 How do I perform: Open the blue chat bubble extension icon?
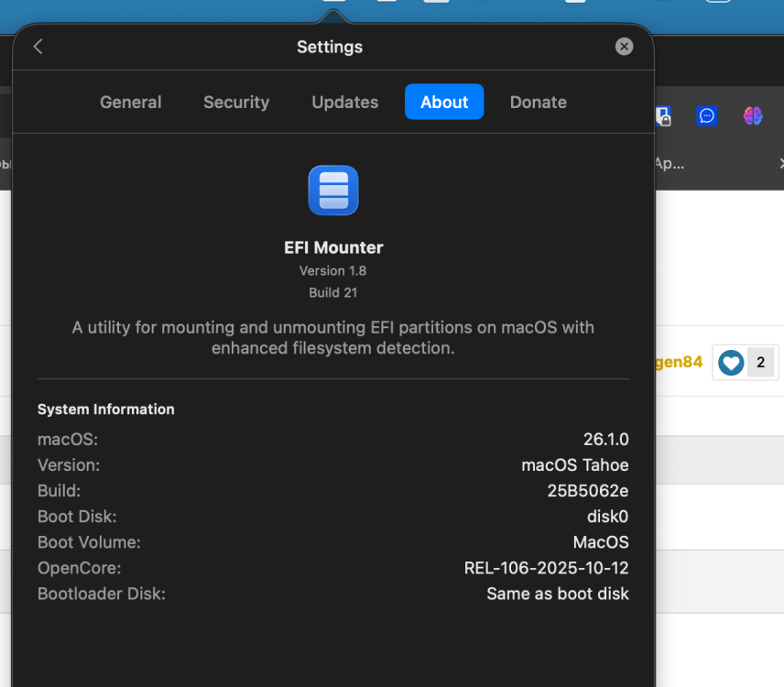706,116
